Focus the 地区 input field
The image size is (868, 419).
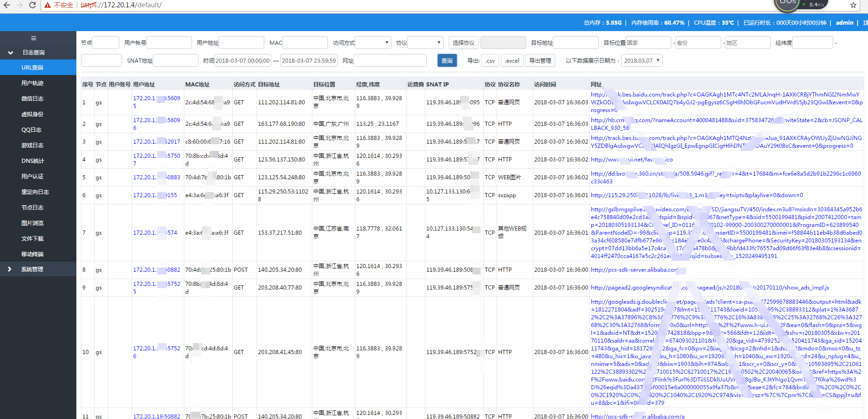click(748, 43)
